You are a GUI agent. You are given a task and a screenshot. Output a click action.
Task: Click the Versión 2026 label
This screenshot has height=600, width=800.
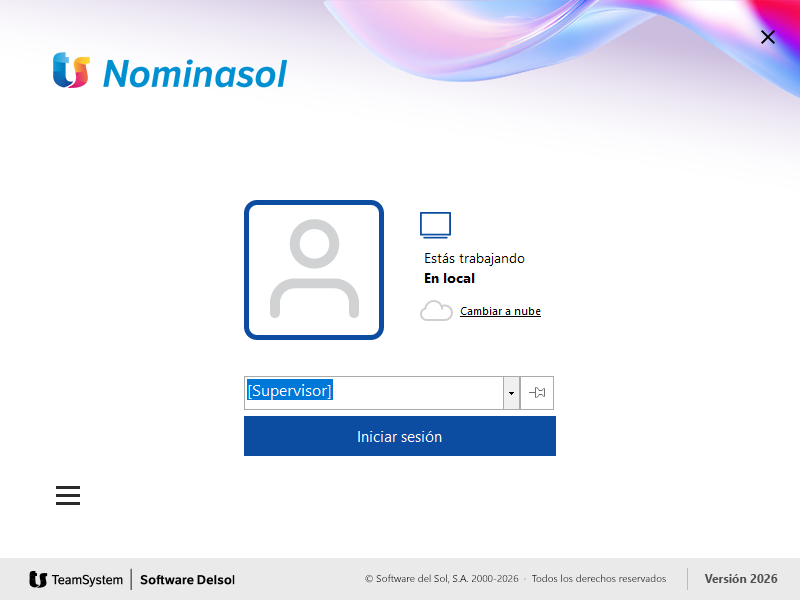pos(741,579)
